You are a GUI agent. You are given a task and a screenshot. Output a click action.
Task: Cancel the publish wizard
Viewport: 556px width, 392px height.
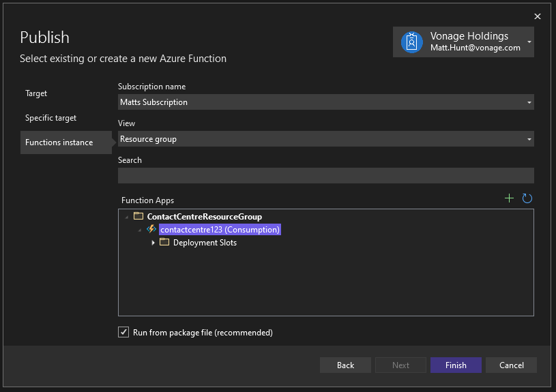point(512,365)
